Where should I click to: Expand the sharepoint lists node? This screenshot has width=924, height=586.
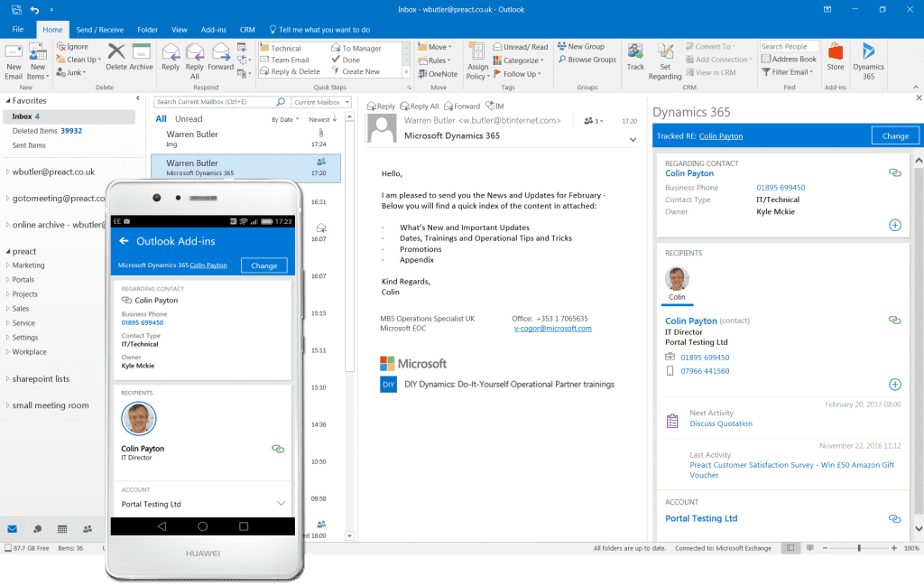(7, 379)
